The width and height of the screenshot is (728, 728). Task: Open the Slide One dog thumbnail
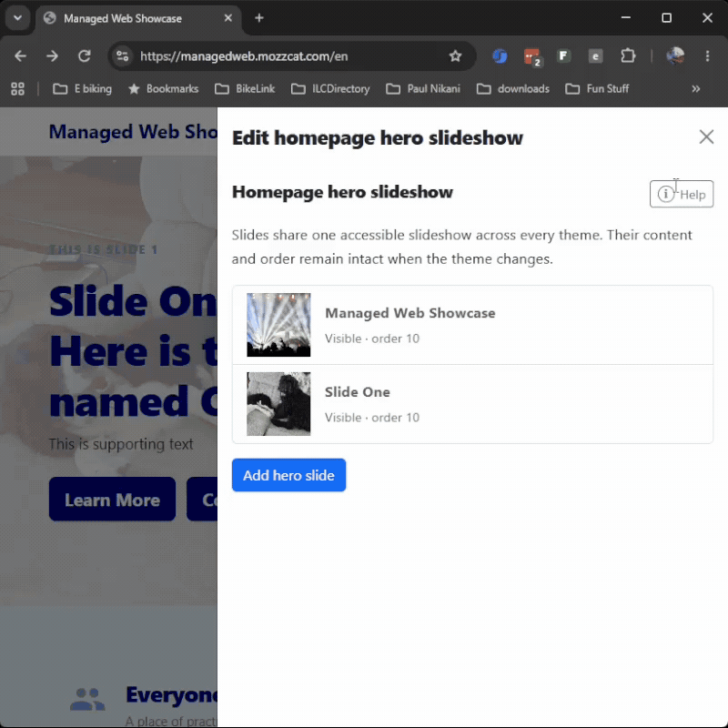(278, 404)
